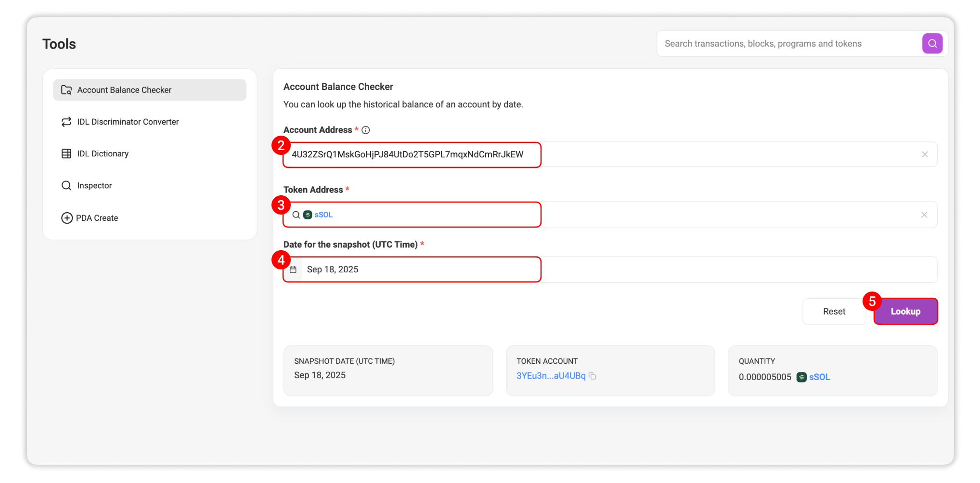Select PDA Create in sidebar
Screen dimensions: 980x483
[x=97, y=218]
